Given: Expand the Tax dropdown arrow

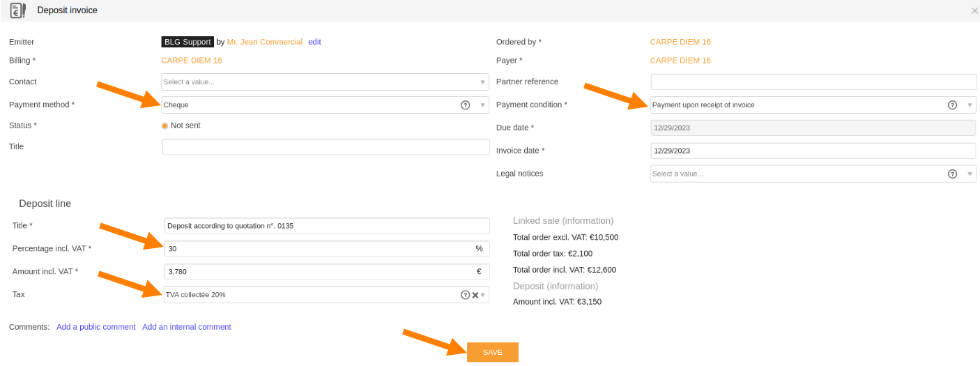Looking at the screenshot, I should pos(482,295).
